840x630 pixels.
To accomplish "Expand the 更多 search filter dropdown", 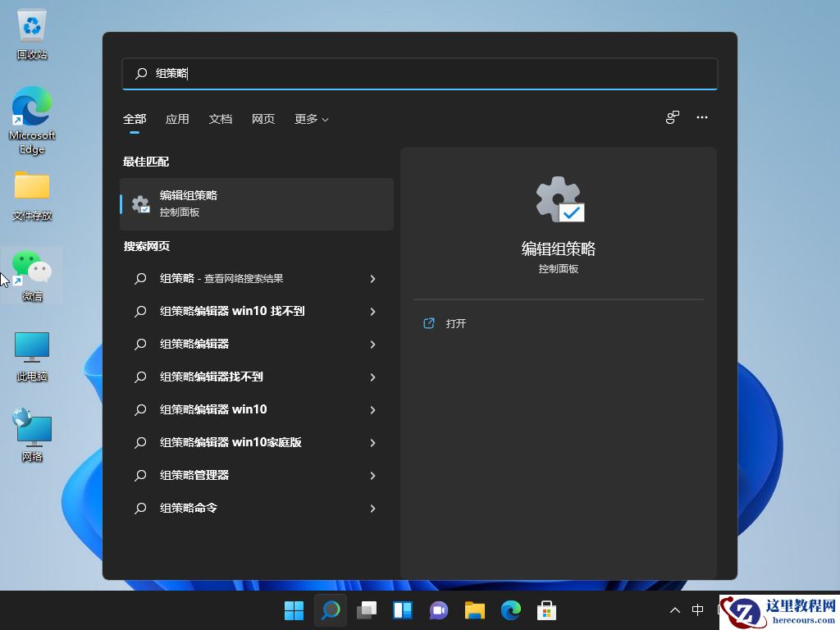I will (310, 119).
